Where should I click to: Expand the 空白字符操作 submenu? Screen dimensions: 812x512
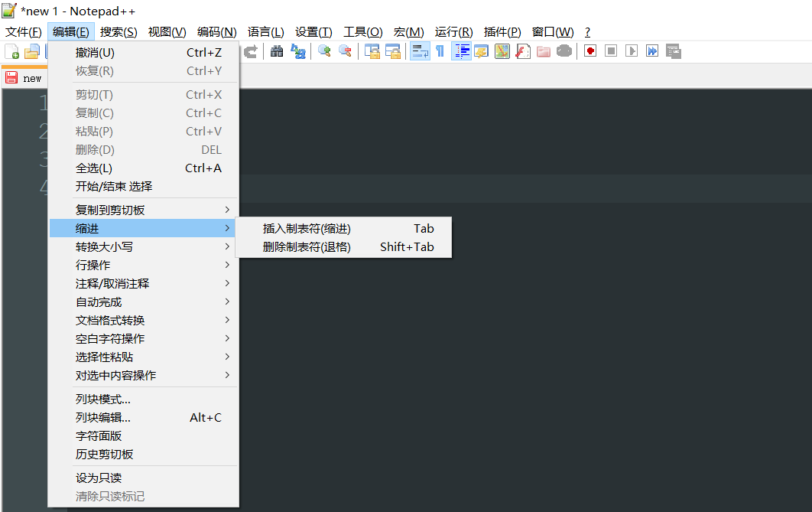pyautogui.click(x=144, y=339)
